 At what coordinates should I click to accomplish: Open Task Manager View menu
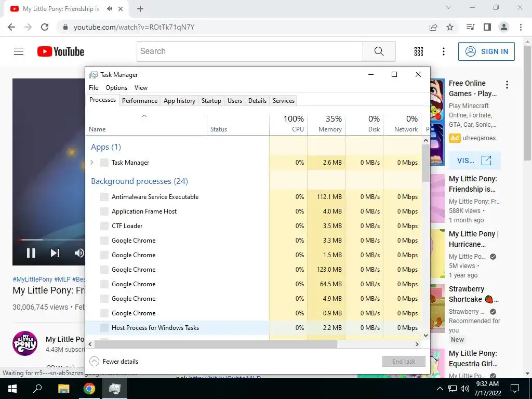(x=141, y=87)
